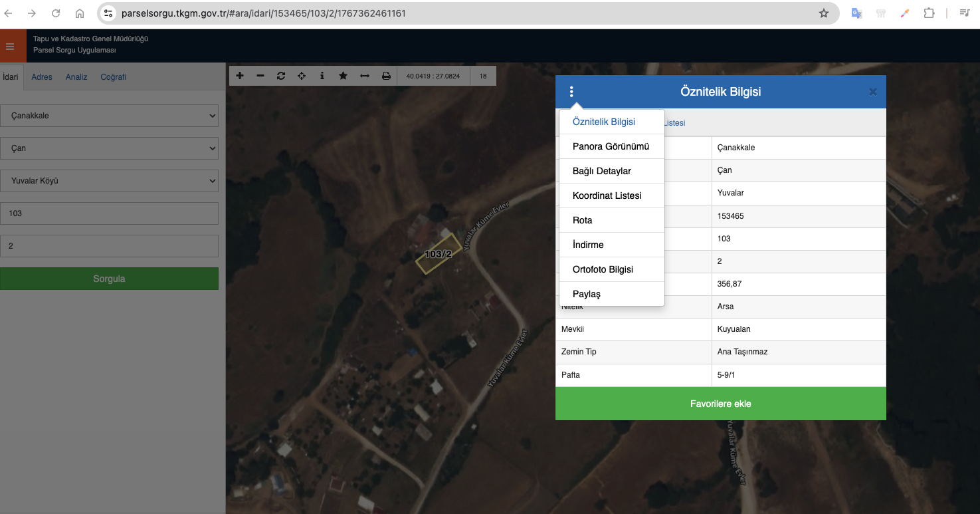Close the Öznitelik Bilgisi panel
980x514 pixels.
coord(873,92)
